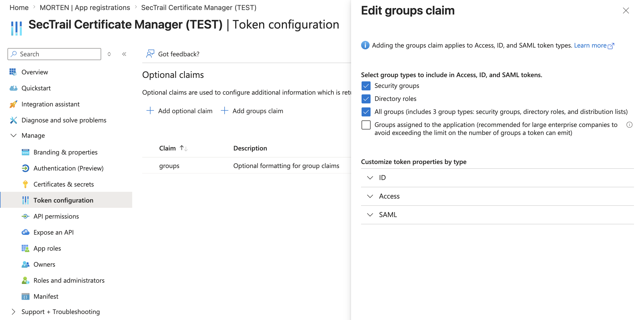Click the Manifest file icon
Screen dimensions: 644x320
pos(25,296)
